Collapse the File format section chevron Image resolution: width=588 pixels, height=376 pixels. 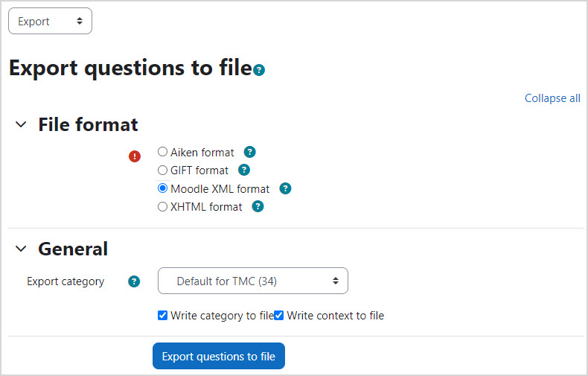(21, 124)
